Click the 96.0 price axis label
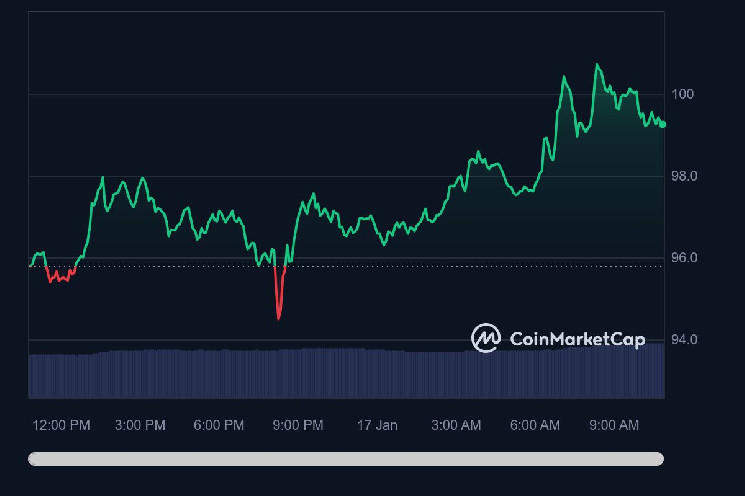The width and height of the screenshot is (745, 496). [683, 258]
